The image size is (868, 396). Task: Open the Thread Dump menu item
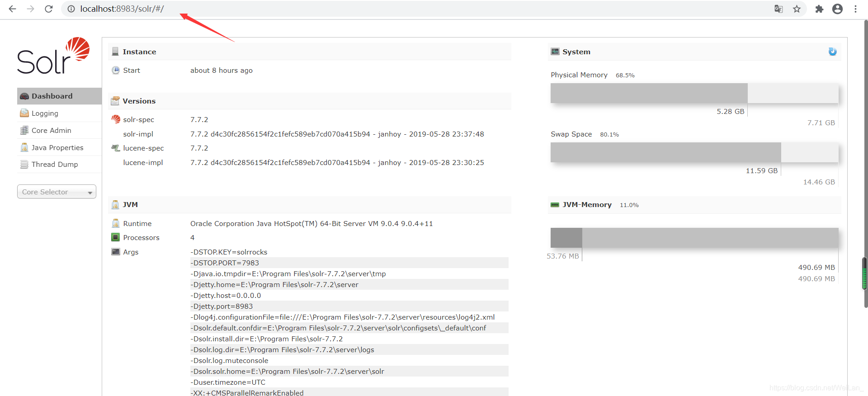point(59,164)
